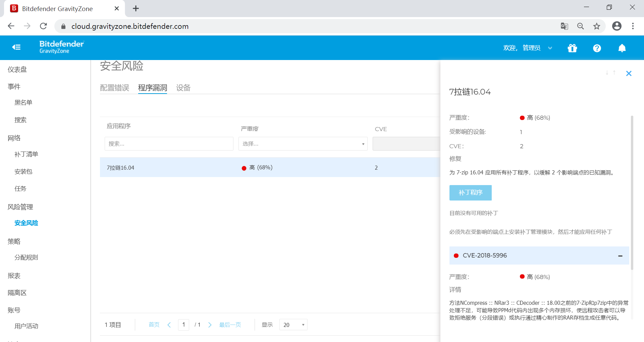Open 事件 in the sidebar
This screenshot has height=342, width=644.
click(14, 87)
